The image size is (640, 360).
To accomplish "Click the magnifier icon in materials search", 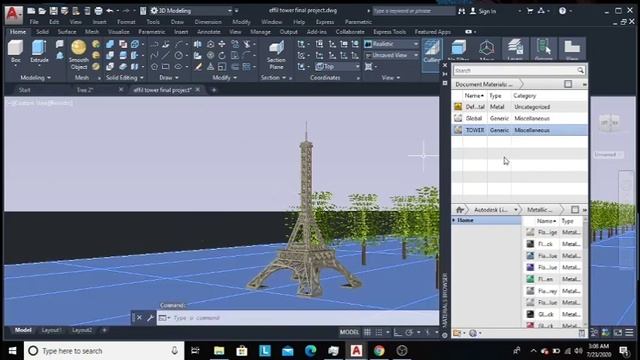I will pyautogui.click(x=580, y=71).
